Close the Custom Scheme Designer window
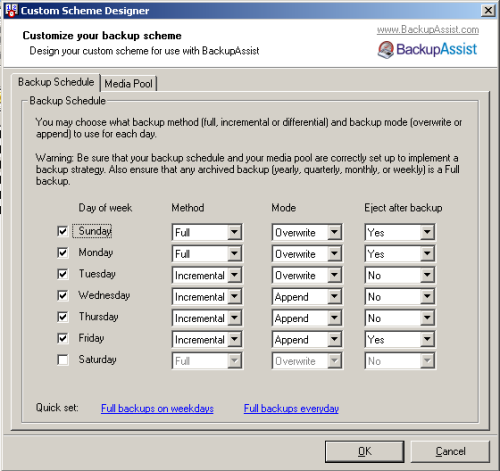 [x=488, y=10]
